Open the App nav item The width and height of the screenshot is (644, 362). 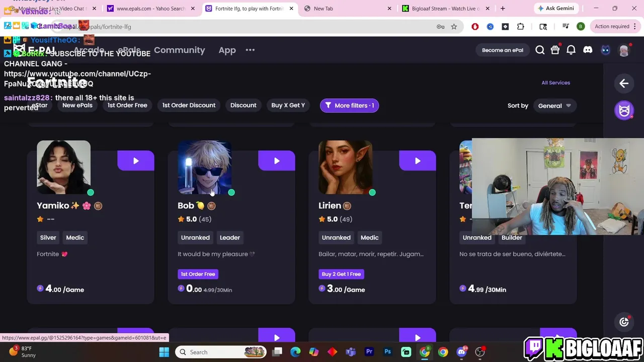(227, 50)
